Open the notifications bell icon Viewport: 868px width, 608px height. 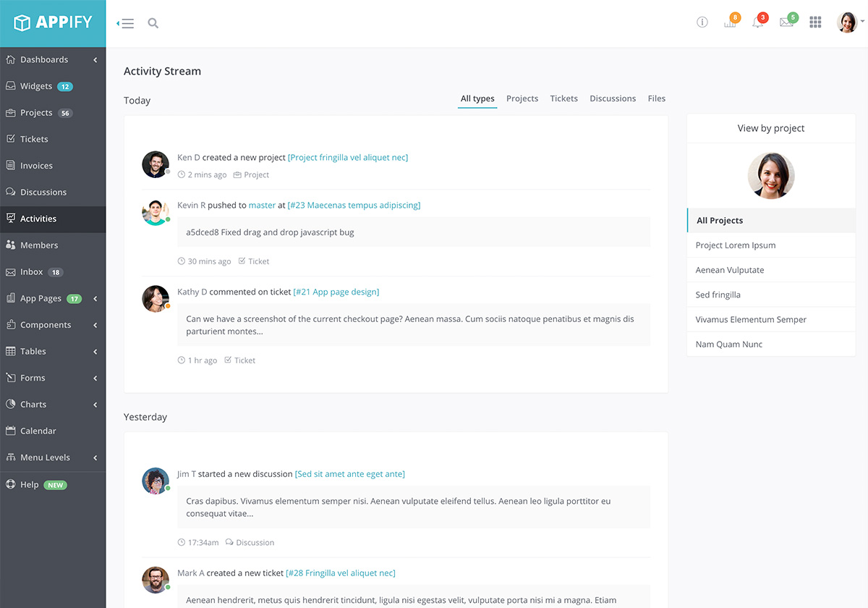click(x=757, y=22)
